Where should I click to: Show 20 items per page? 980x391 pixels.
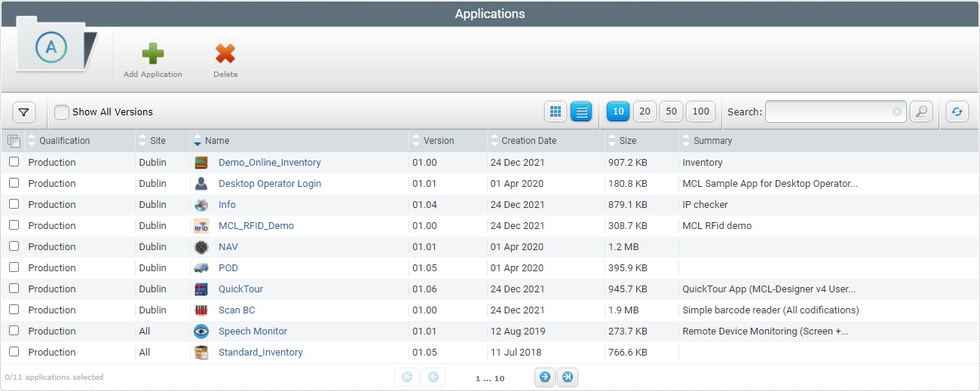pos(645,111)
